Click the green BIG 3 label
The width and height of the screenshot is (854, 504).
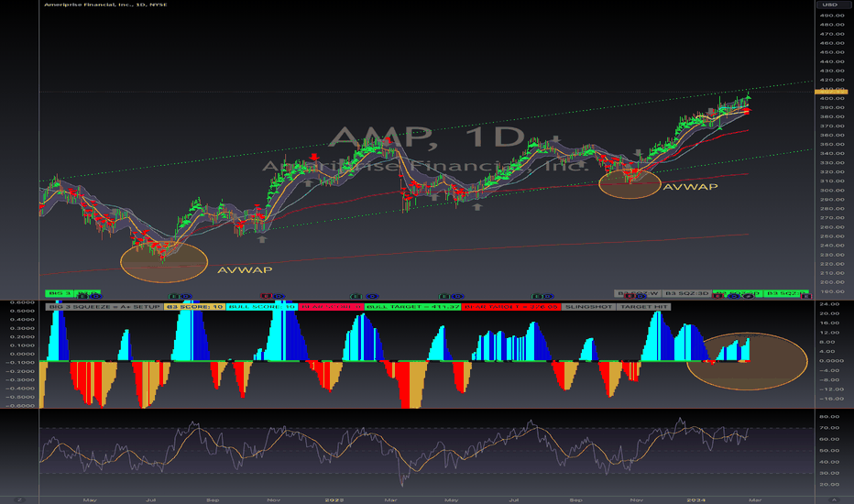[60, 293]
